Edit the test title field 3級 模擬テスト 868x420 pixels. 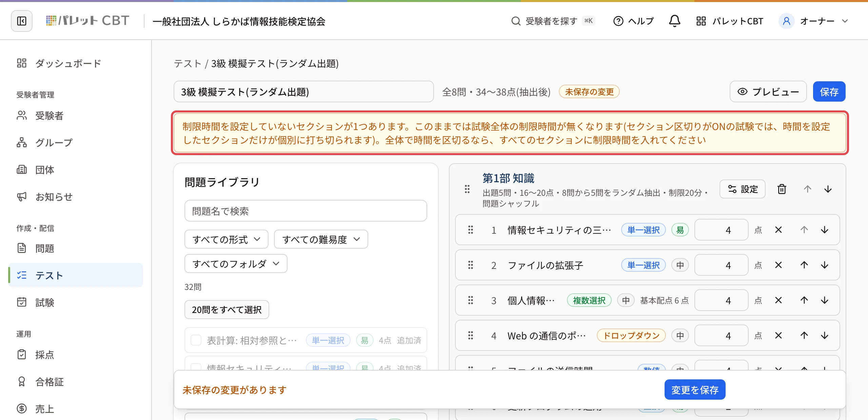tap(303, 91)
